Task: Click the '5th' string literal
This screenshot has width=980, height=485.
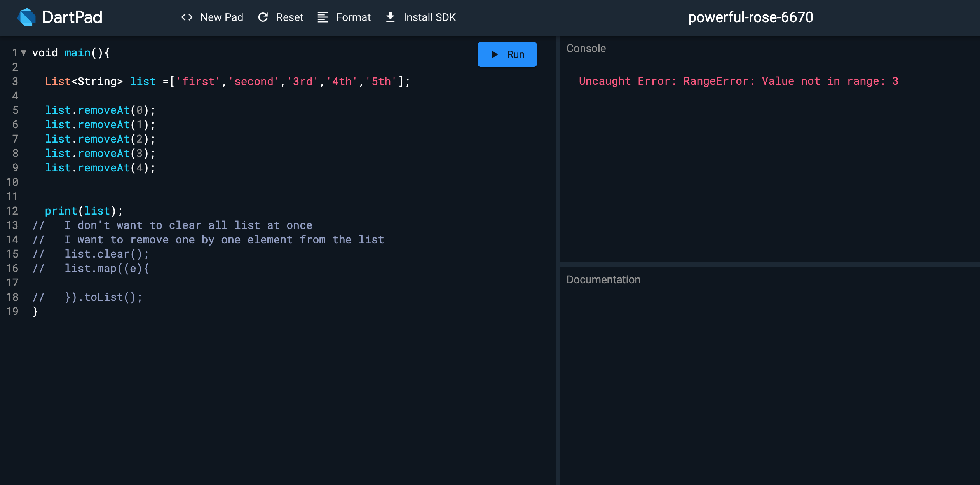Action: [381, 82]
